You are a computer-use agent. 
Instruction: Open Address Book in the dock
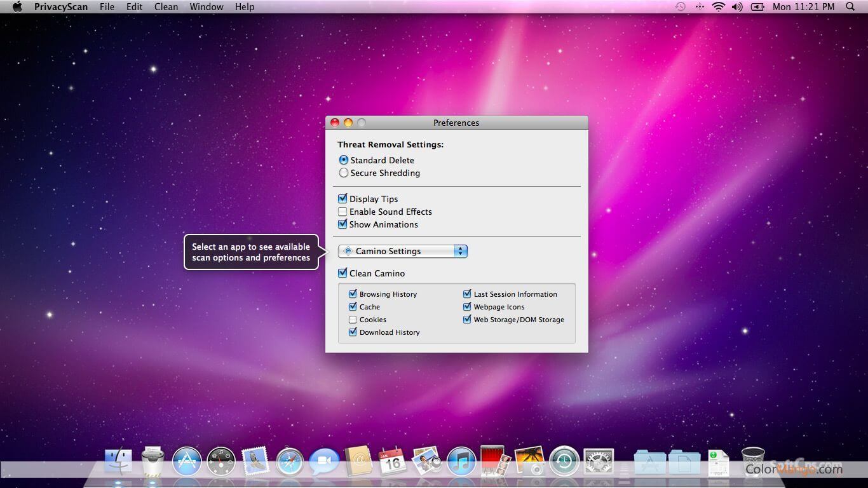pos(359,461)
